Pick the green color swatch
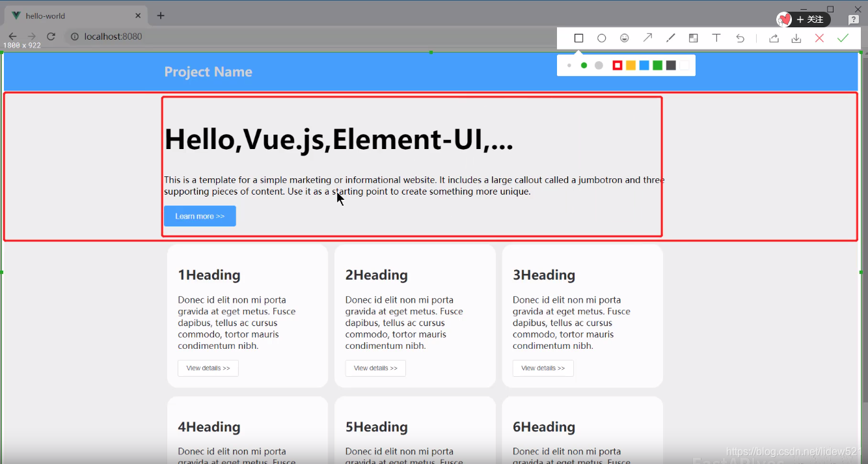 point(657,66)
